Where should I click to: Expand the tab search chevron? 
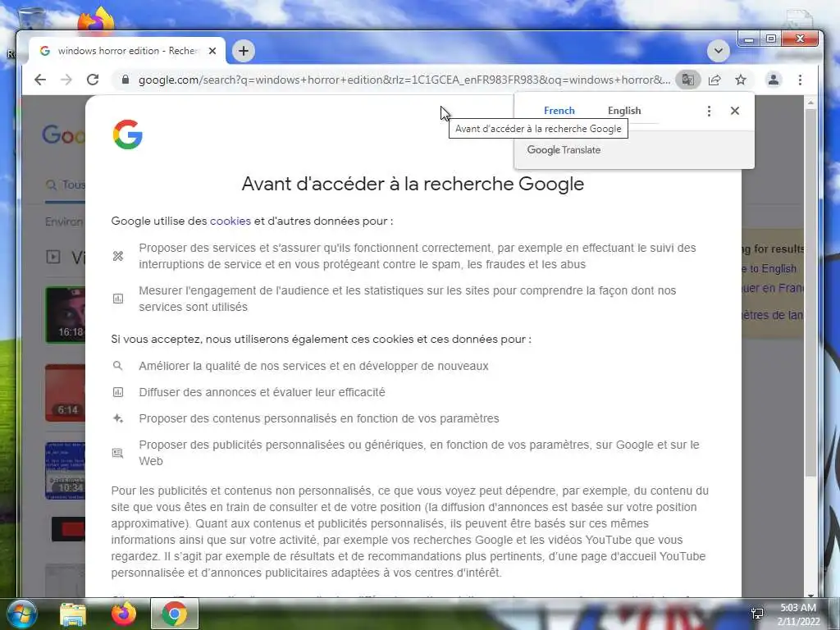pos(718,51)
